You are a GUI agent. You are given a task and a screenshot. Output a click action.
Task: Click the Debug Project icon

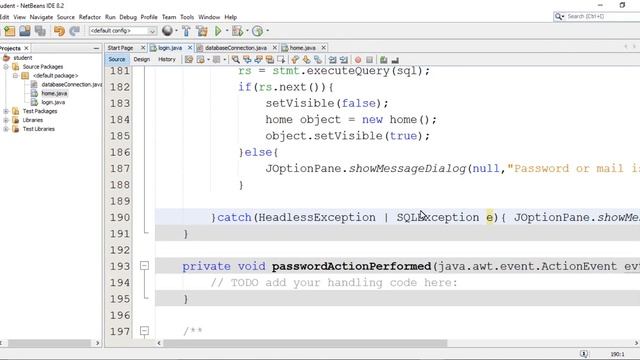(x=237, y=31)
